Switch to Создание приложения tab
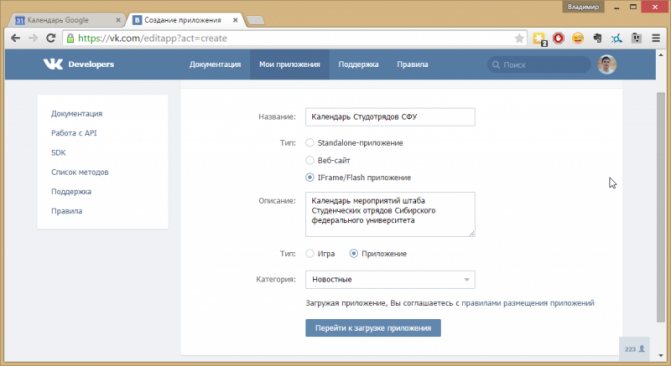Screen dimensions: 671x366 click(x=185, y=20)
